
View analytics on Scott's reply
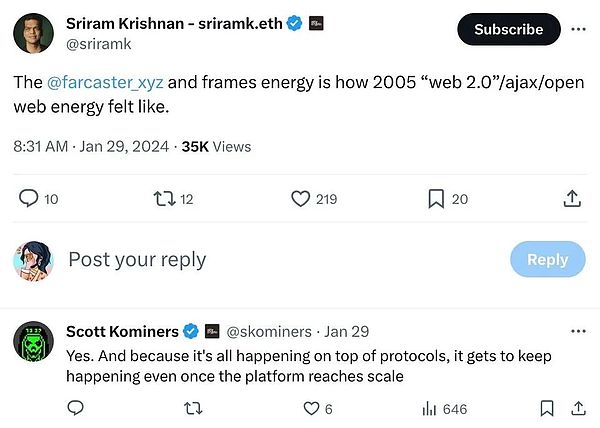pos(430,408)
